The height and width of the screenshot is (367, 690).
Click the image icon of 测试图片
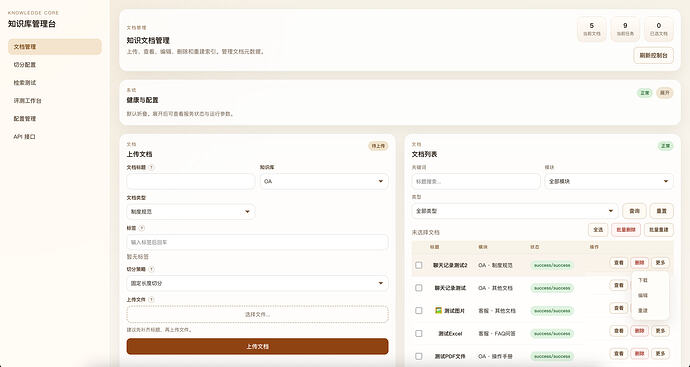(x=438, y=310)
